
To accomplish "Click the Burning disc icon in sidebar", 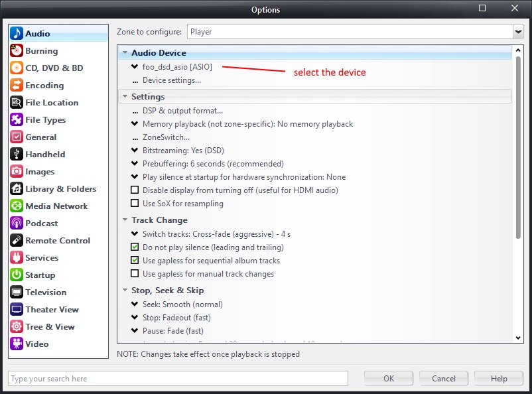I will click(17, 51).
